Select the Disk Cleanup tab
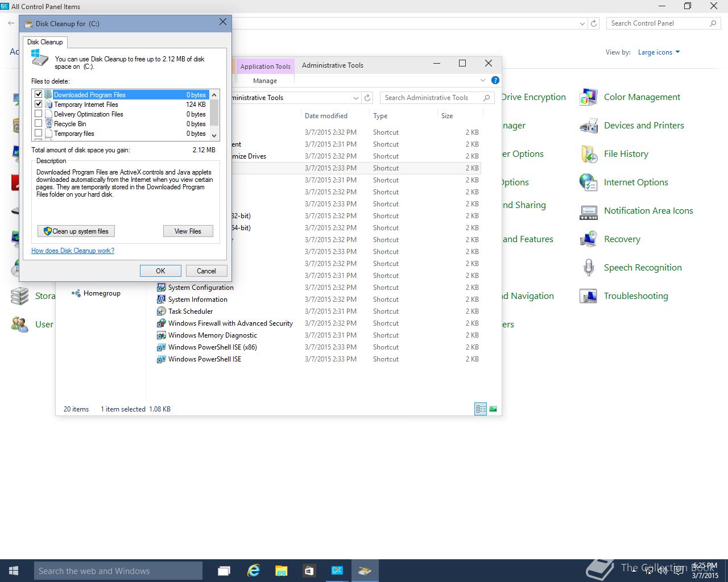 pos(45,42)
